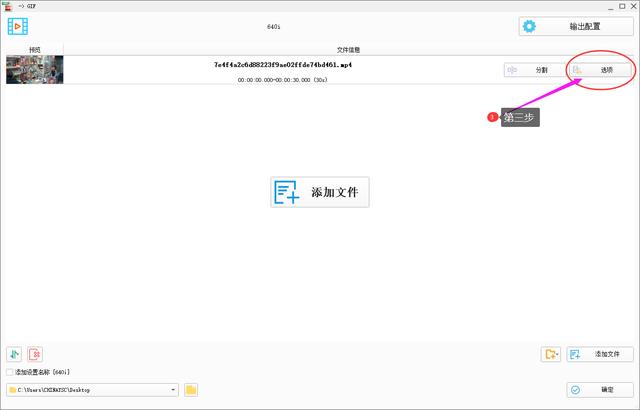Viewport: 640px width, 410px height.
Task: Click the 预览 column header
Action: click(34, 48)
